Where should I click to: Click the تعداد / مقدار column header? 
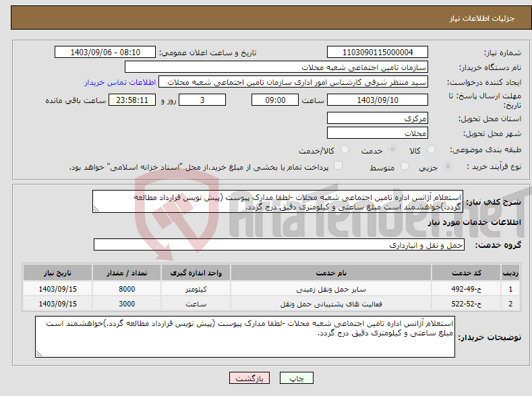point(127,273)
